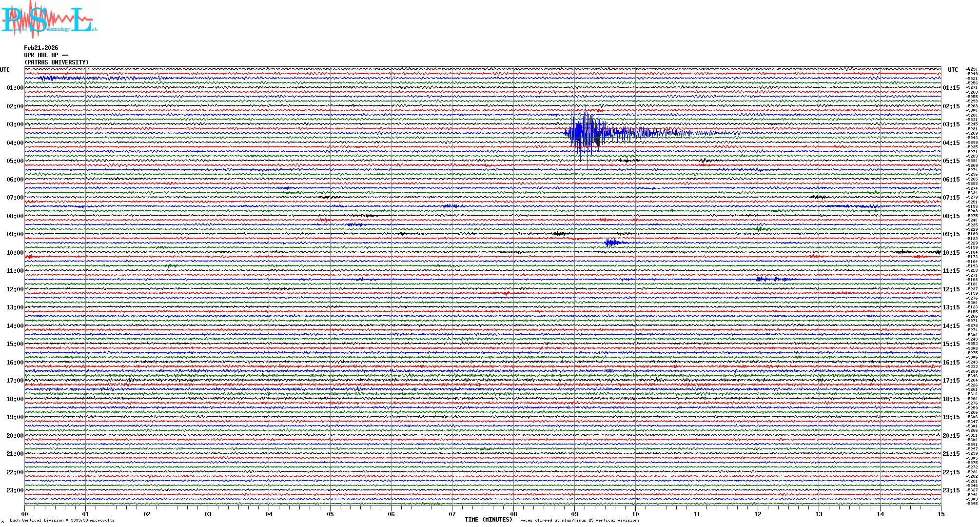Click the (PATRAS UNIVERSITY) header text
Screen dimensions: 980x527
(x=57, y=62)
